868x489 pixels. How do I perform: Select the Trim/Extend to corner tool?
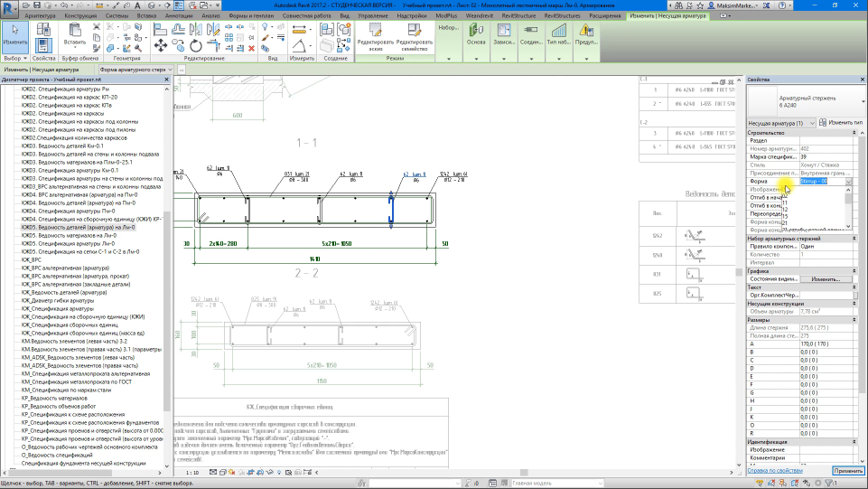pos(213,46)
